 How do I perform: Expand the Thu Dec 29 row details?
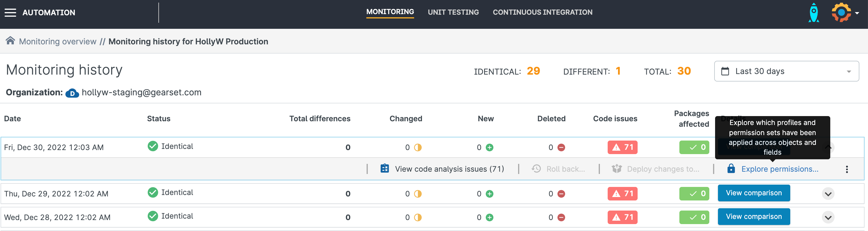[828, 194]
